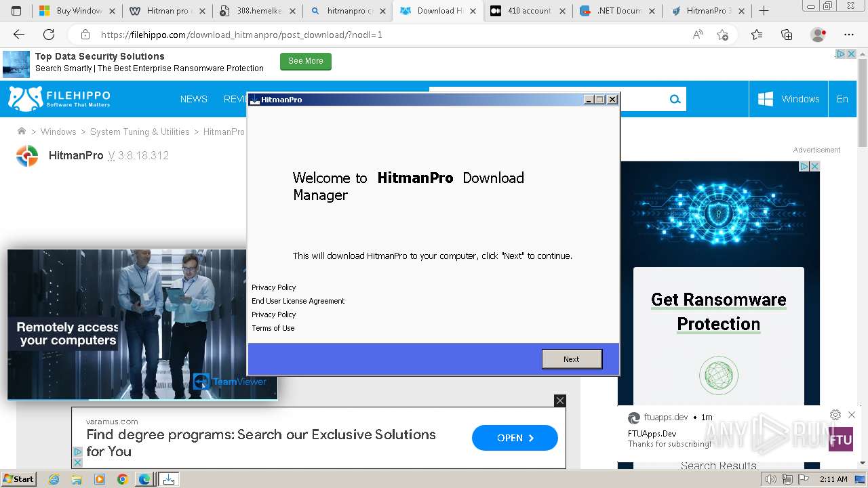This screenshot has width=868, height=488.
Task: Click the FileHippo logo
Action: [59, 99]
